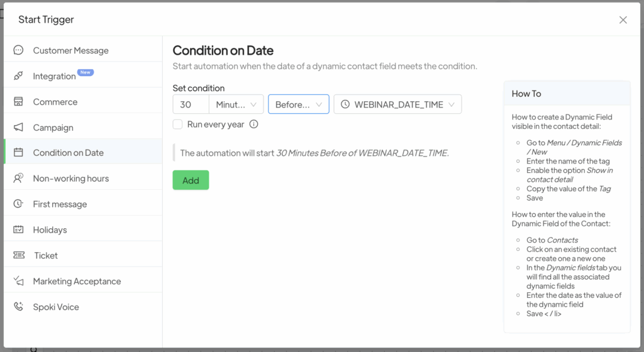Close the Start Trigger dialog

click(x=623, y=19)
